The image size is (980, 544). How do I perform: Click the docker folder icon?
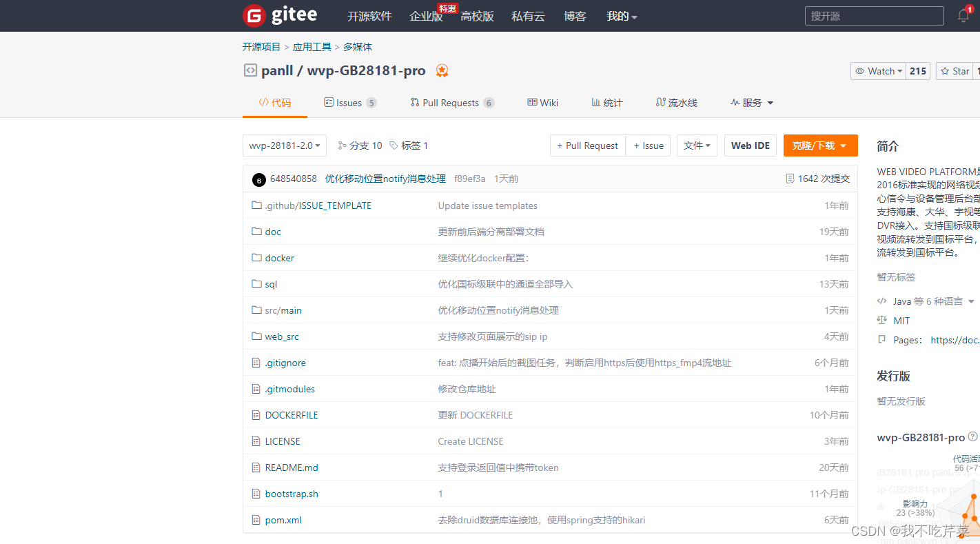256,258
